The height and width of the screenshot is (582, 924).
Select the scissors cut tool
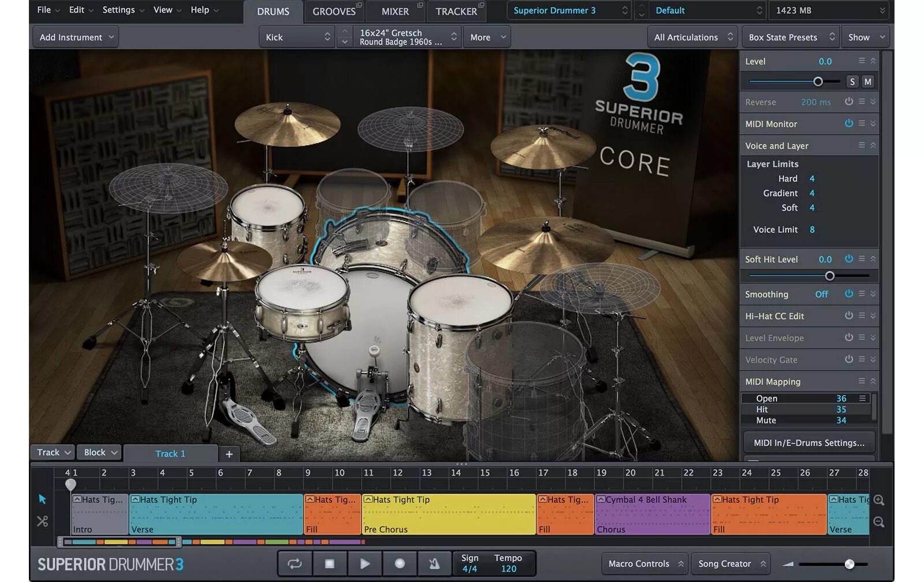coord(42,521)
